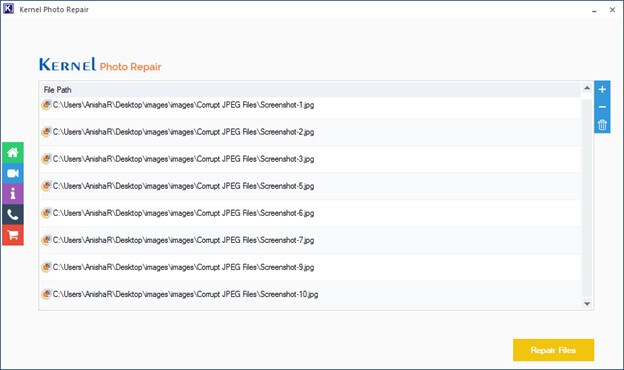Viewport: 624px width, 370px height.
Task: Click file icon next to Screenshot-7.jpg
Action: point(46,240)
